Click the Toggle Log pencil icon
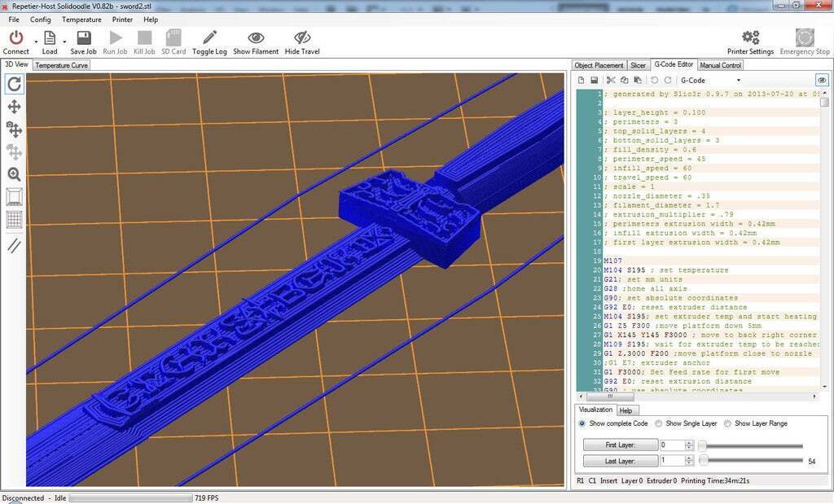 pyautogui.click(x=209, y=37)
